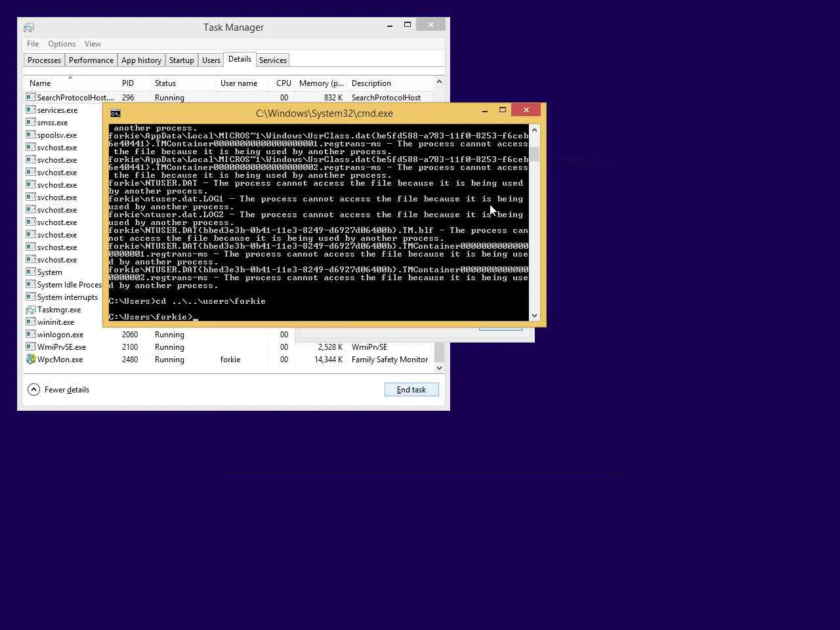Click the Taskmgr.exe process icon
Image resolution: width=840 pixels, height=630 pixels.
(30, 309)
